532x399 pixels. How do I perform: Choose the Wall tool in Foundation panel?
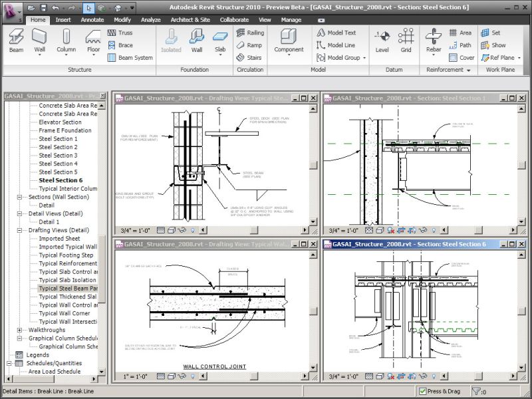[x=197, y=41]
